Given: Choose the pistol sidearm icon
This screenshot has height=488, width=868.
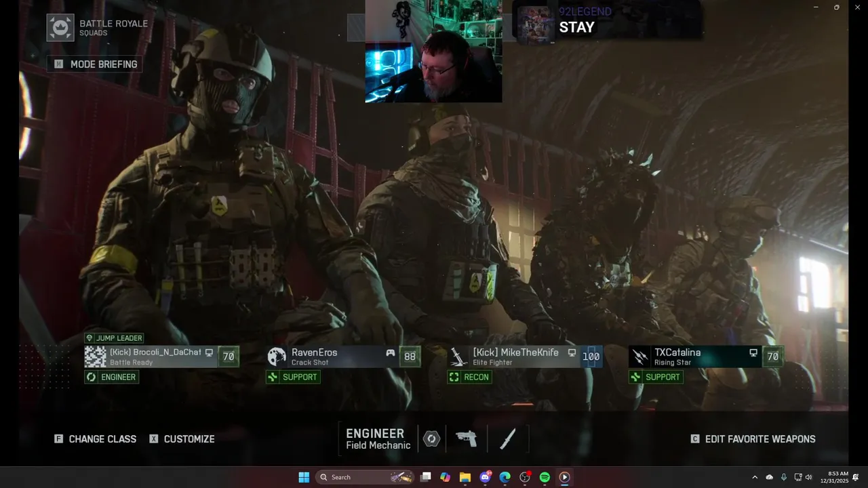Looking at the screenshot, I should pos(467,439).
